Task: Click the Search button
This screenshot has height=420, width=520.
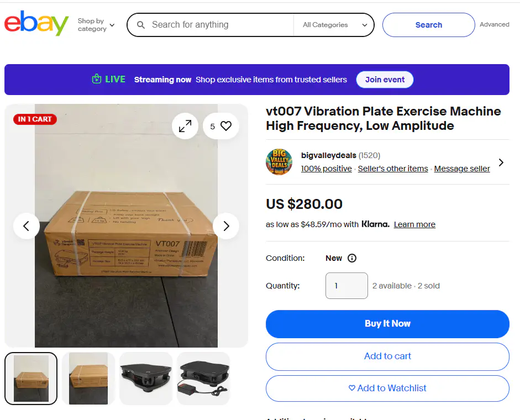Action: [428, 25]
